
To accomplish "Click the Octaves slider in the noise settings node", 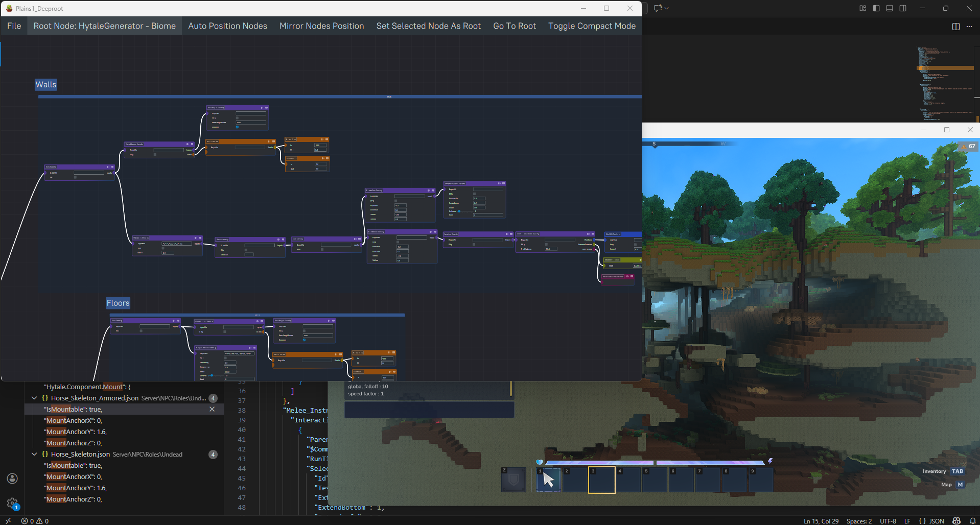I will pos(459,211).
